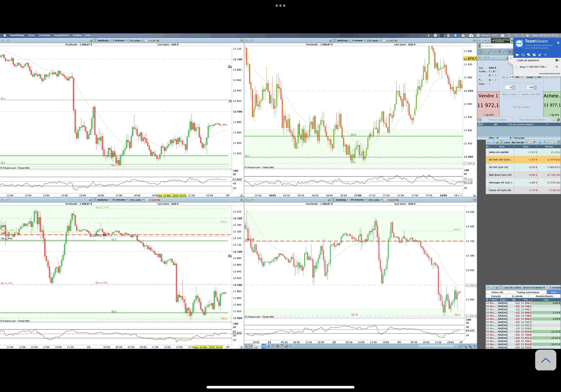Select the alert bell tool
Viewport: 561px width, 392px height.
click(485, 52)
